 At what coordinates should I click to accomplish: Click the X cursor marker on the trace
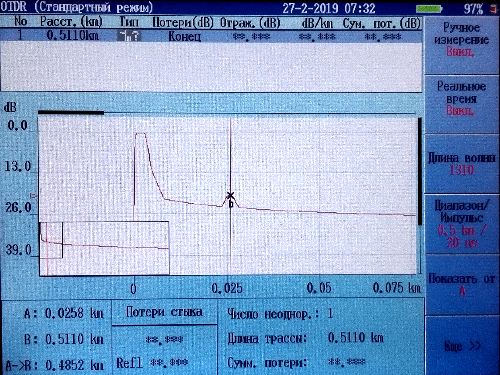tap(230, 195)
